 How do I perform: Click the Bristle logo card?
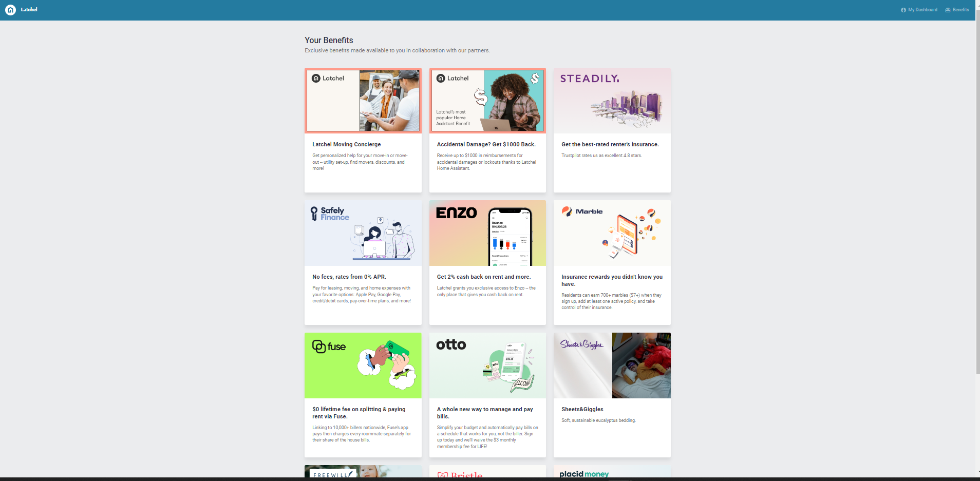pyautogui.click(x=487, y=471)
